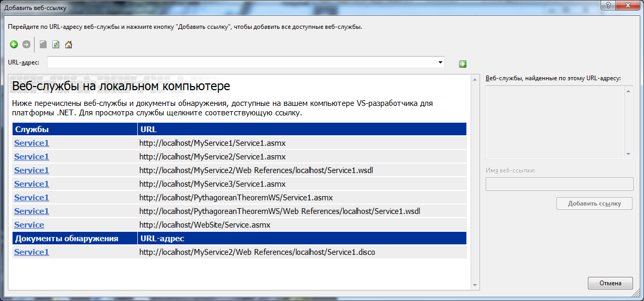Click URL text http://localhost/PythagoreanTheoremWS/Service1.asmx
Screen dimensions: 644x301
[236, 197]
